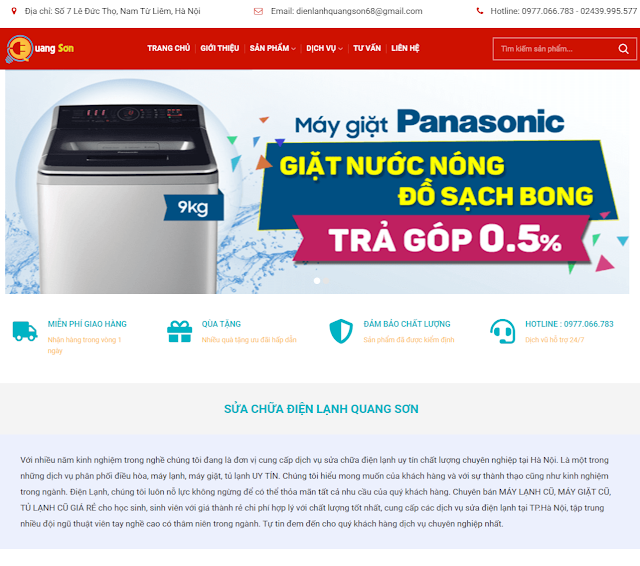Click the quality shield icon
The width and height of the screenshot is (640, 566).
(x=341, y=331)
